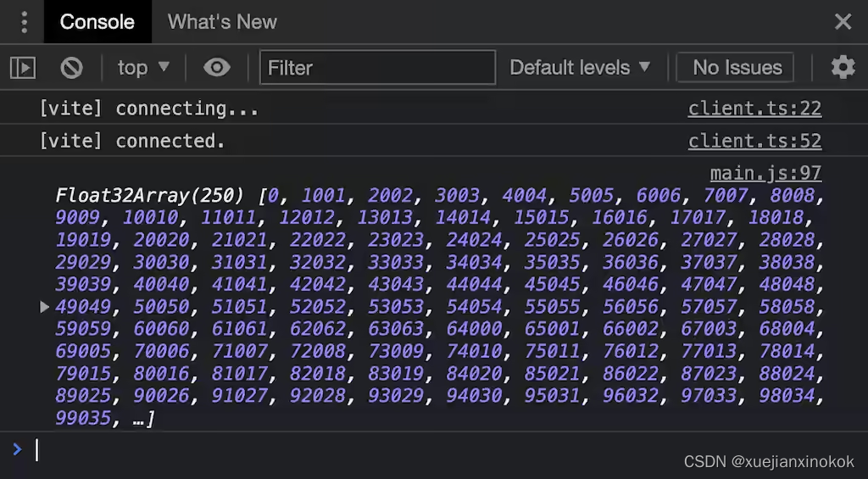Focus the Filter input field
Image resolution: width=868 pixels, height=479 pixels.
click(377, 68)
